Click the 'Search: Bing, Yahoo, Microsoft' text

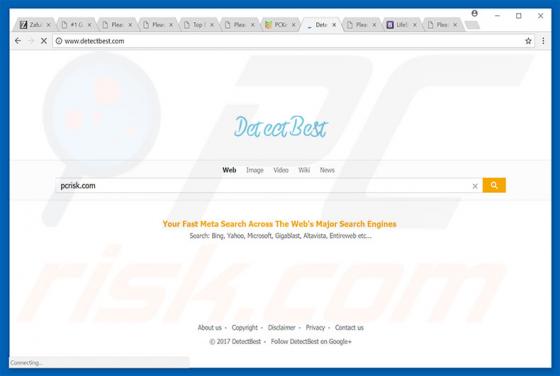point(281,236)
